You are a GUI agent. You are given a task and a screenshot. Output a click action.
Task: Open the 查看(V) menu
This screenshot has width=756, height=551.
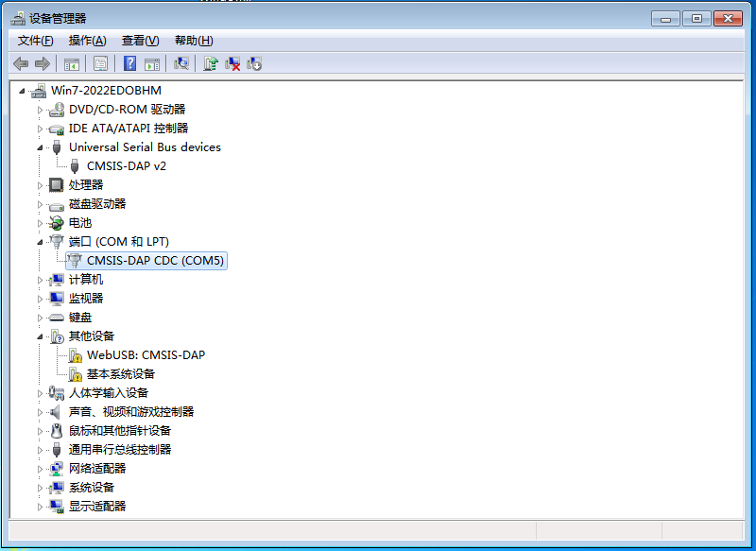140,40
